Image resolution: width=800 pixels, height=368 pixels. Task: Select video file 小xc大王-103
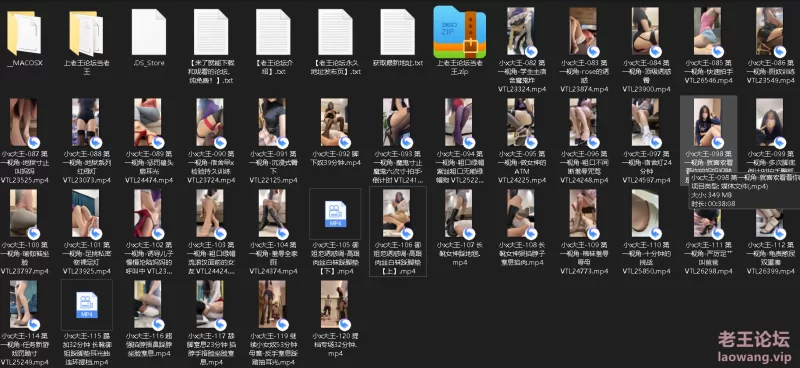(211, 214)
